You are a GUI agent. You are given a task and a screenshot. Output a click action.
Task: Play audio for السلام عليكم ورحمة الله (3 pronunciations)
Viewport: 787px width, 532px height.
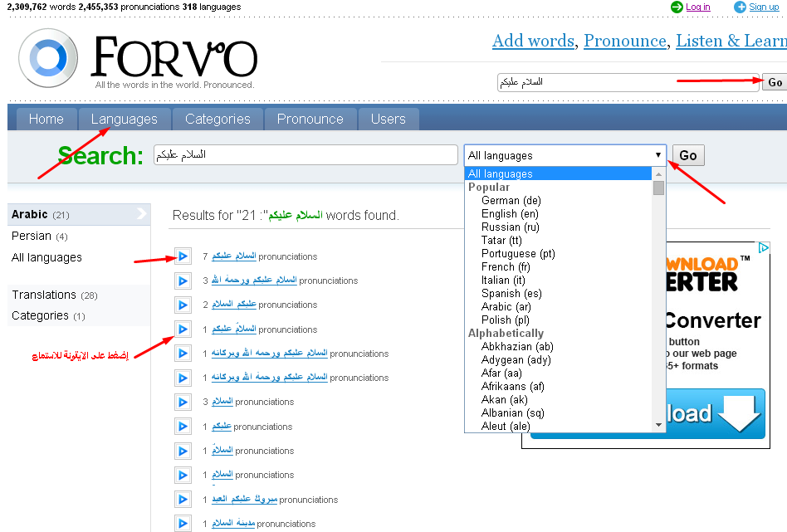click(x=183, y=281)
